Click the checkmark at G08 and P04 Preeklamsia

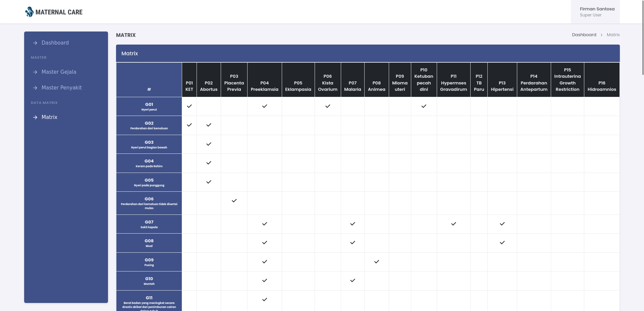(265, 243)
